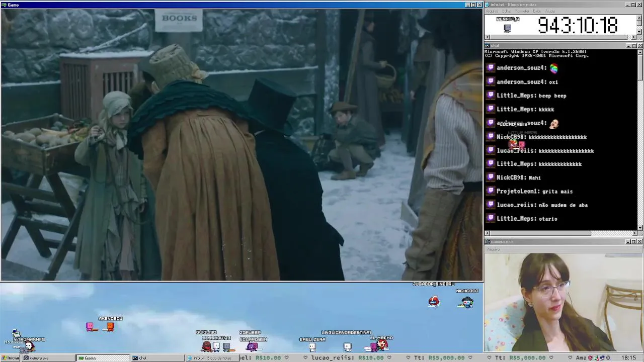The width and height of the screenshot is (644, 362).
Task: Click the AKENDEDU character sprite
Action: tap(110, 327)
